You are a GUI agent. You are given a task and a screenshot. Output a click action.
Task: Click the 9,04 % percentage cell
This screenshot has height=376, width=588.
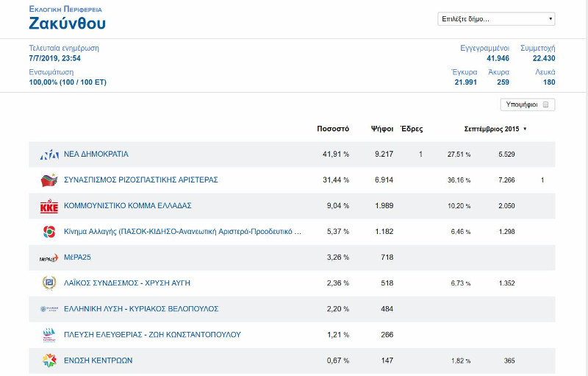[x=338, y=205]
